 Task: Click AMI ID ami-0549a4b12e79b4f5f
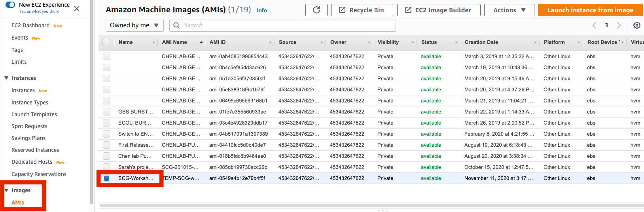pyautogui.click(x=237, y=178)
